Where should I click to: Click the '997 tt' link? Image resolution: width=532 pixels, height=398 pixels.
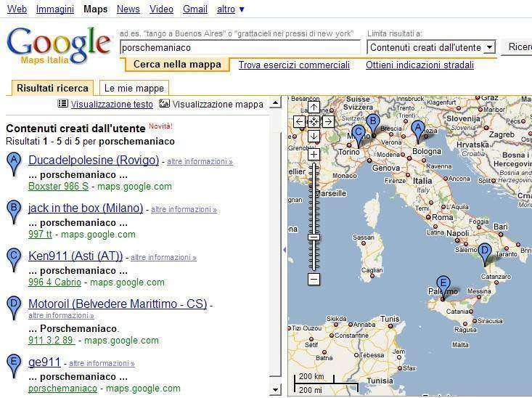click(x=41, y=235)
